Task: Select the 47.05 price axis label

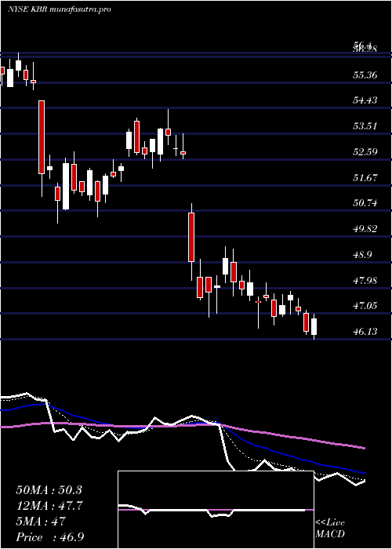Action: (x=365, y=306)
